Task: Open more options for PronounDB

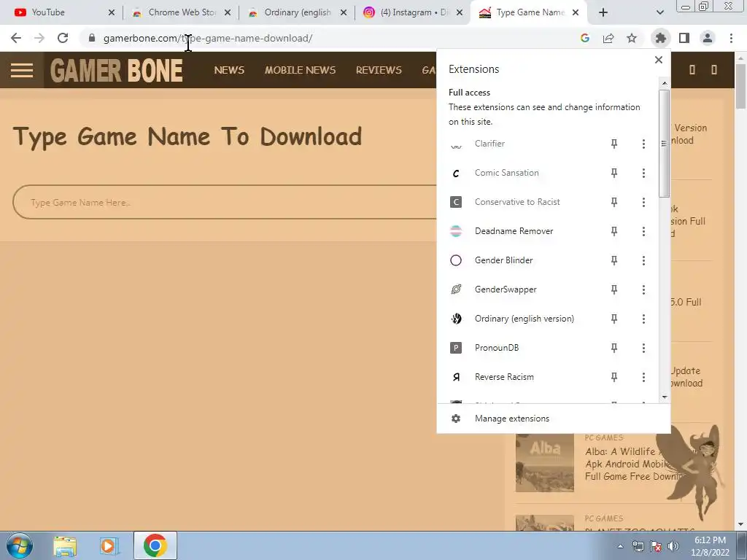Action: click(643, 348)
